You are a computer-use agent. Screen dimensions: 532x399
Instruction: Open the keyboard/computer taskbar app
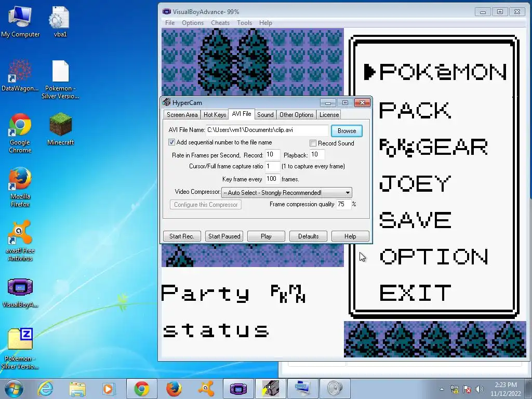[303, 389]
